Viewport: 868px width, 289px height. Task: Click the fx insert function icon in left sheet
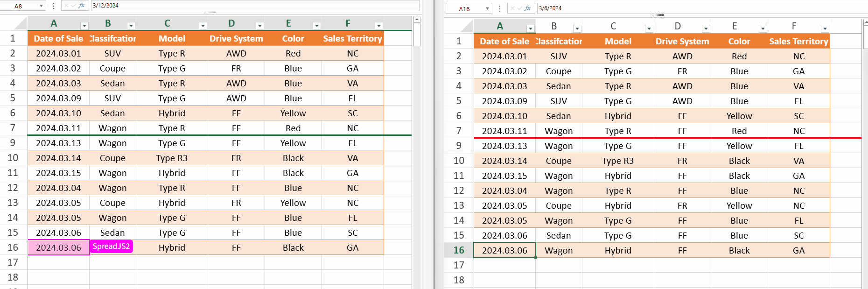[82, 6]
